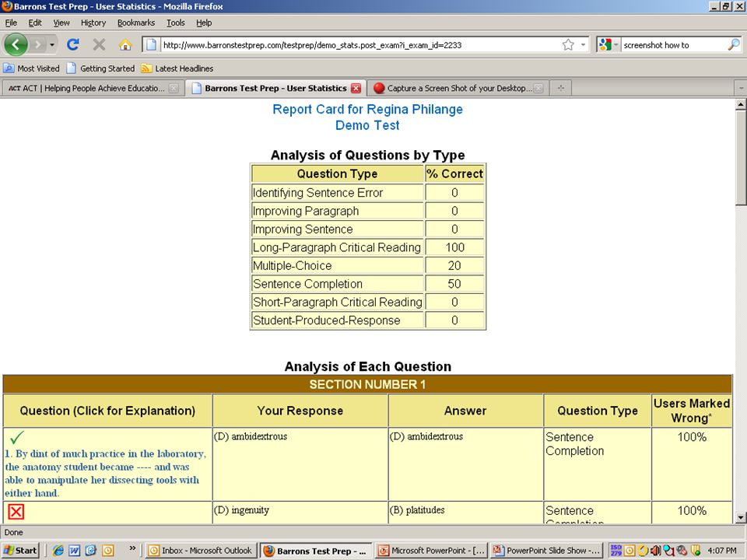Open the Bookmarks menu
747x560 pixels.
pyautogui.click(x=135, y=23)
